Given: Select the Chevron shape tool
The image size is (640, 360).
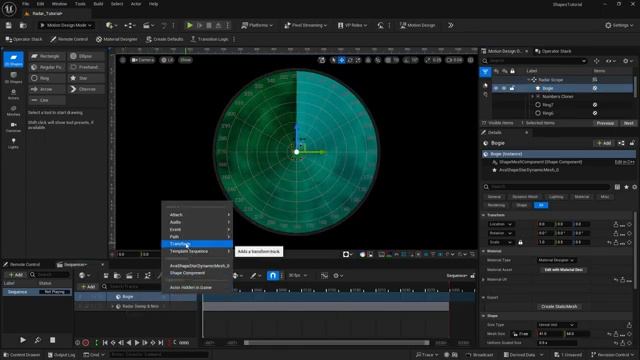Looking at the screenshot, I should coord(86,89).
